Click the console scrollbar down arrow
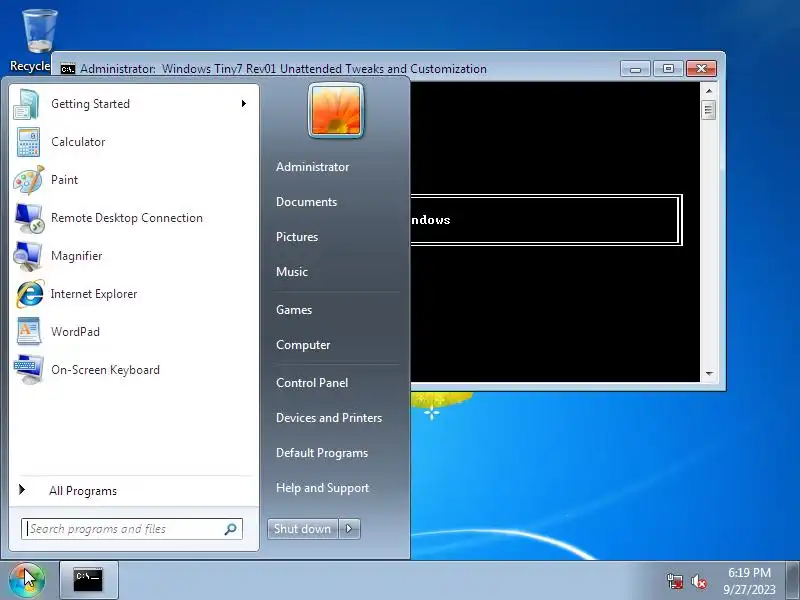This screenshot has height=600, width=800. 709,374
